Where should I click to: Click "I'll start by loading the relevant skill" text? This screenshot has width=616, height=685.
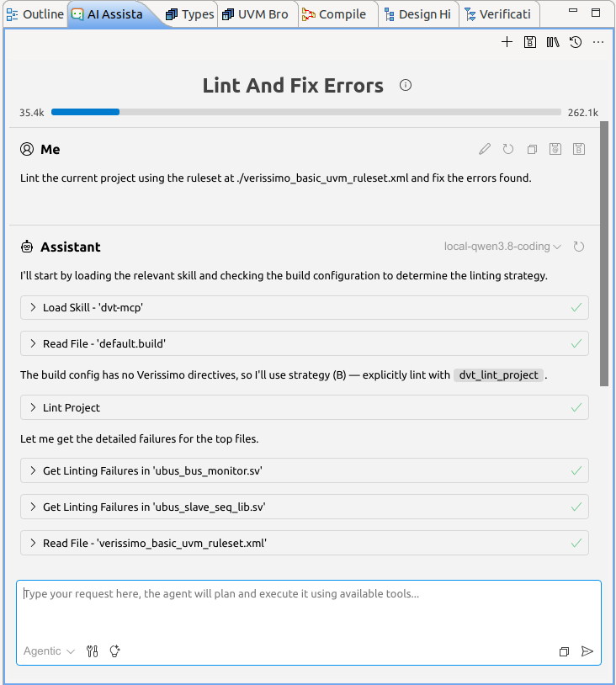[284, 276]
